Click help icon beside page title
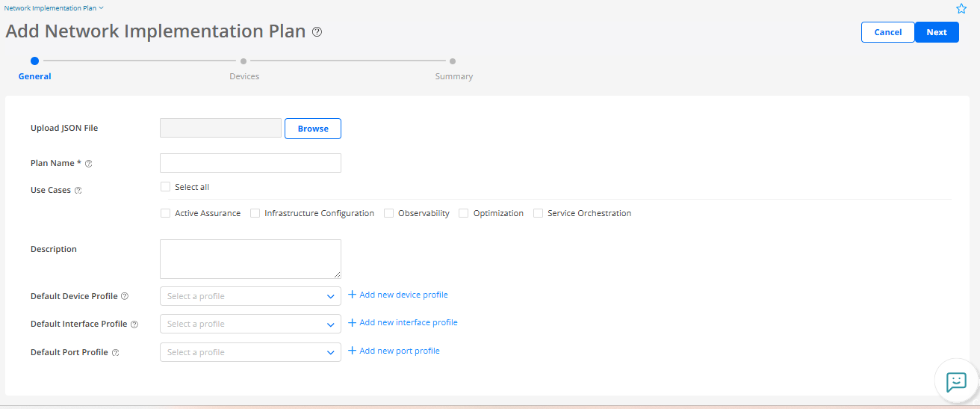 point(317,32)
